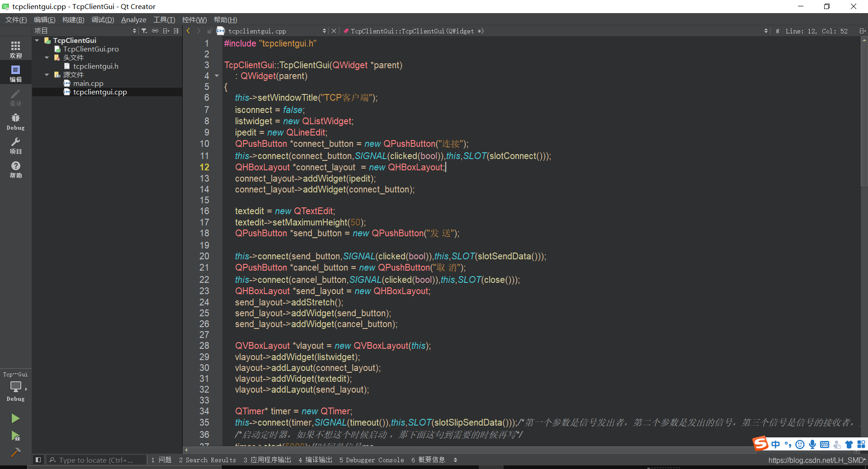Click the editor vertical scrollbar up arrow

(x=864, y=40)
